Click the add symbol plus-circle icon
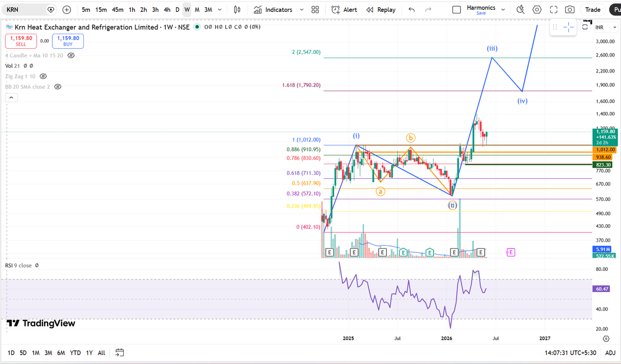The image size is (621, 364). click(x=66, y=10)
